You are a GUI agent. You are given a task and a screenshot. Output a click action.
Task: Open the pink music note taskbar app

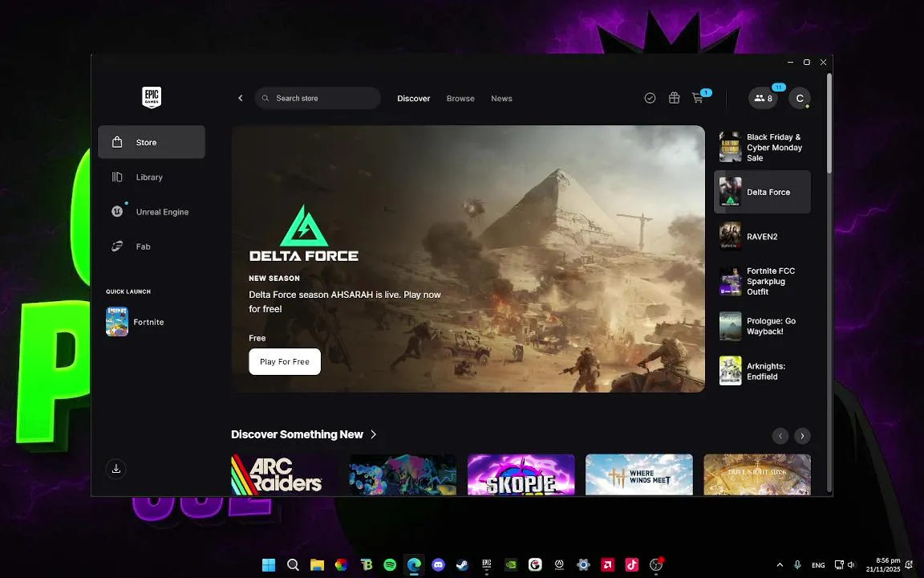click(632, 564)
